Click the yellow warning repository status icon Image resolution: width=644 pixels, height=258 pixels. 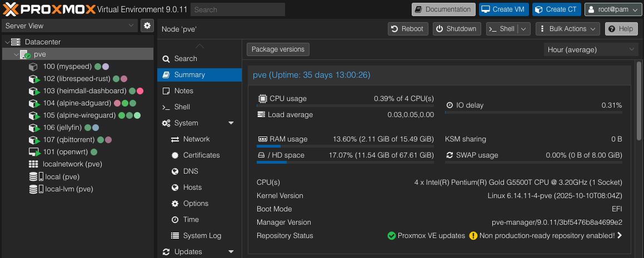473,236
